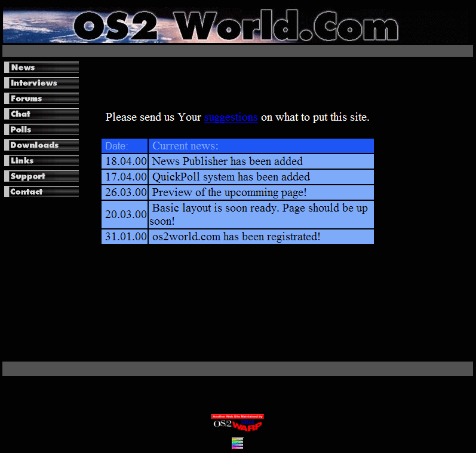Click the 'Preview of the upcomming page!' row
The width and height of the screenshot is (476, 453).
261,192
